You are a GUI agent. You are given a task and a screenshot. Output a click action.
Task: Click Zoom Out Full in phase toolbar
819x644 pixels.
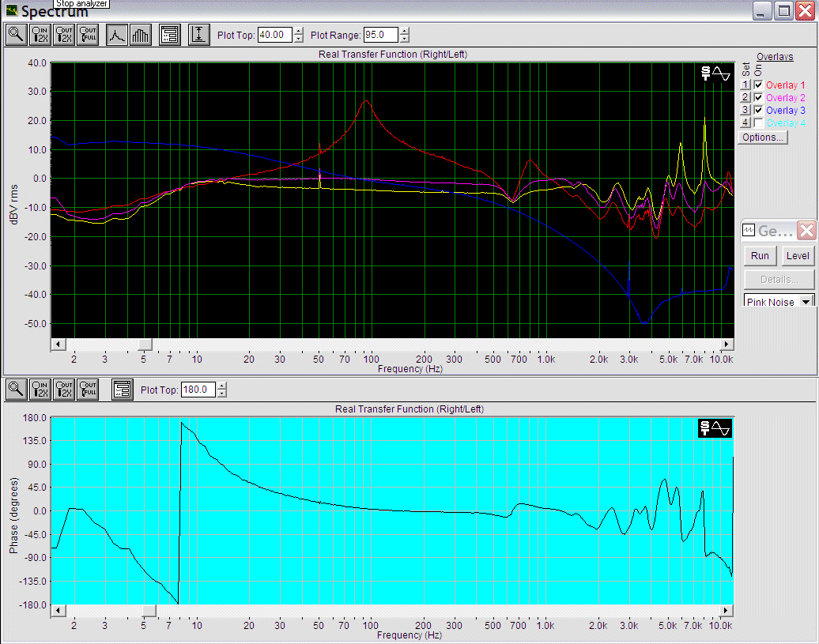[88, 390]
